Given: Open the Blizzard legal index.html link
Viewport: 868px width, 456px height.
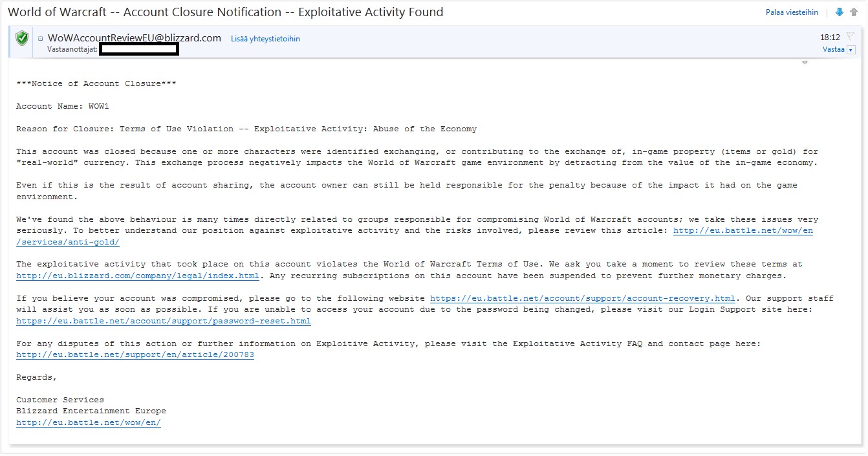Looking at the screenshot, I should (x=138, y=276).
